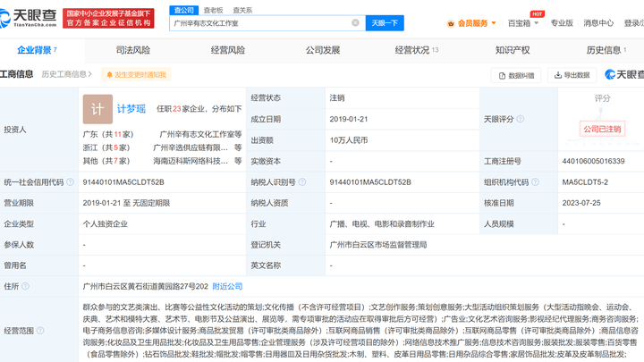This screenshot has height=362, width=644.
Task: Click 发生变更时通知我 bell button
Action: (136, 75)
